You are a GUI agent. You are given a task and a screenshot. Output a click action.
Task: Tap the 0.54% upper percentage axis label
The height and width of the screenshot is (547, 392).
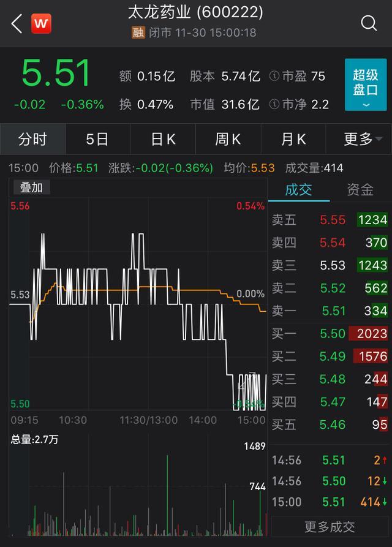(251, 206)
